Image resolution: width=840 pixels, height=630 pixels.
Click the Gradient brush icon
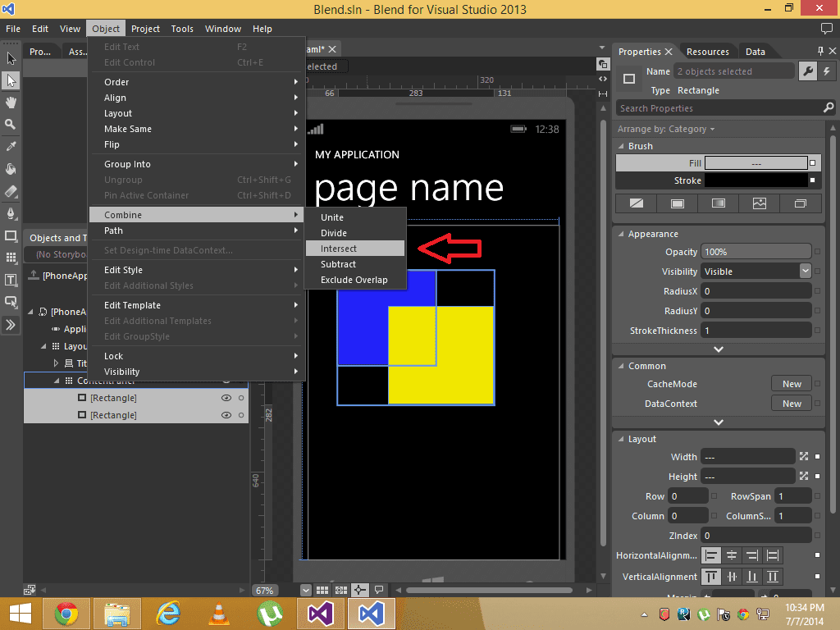tap(718, 203)
